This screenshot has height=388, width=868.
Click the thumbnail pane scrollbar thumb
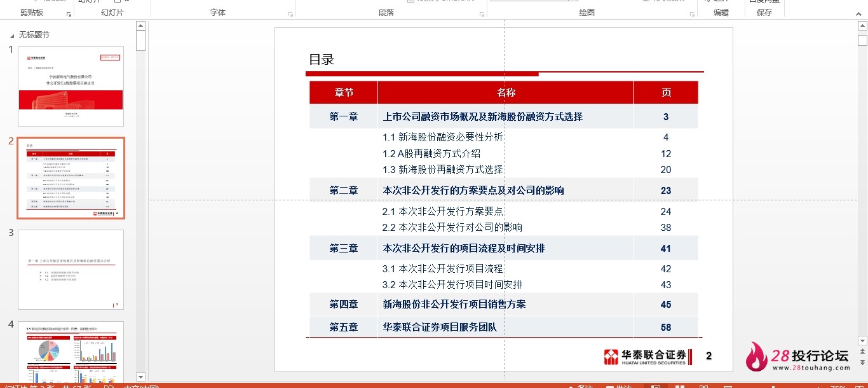[141, 41]
